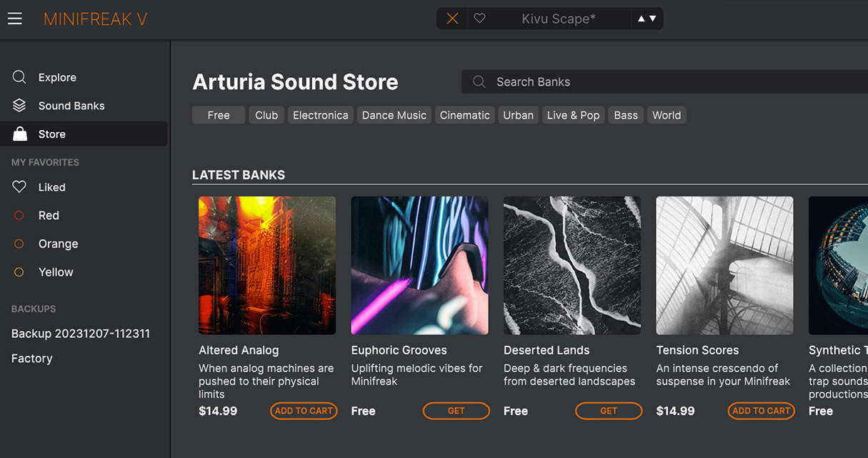Show Liked favorites
868x458 pixels.
click(51, 187)
